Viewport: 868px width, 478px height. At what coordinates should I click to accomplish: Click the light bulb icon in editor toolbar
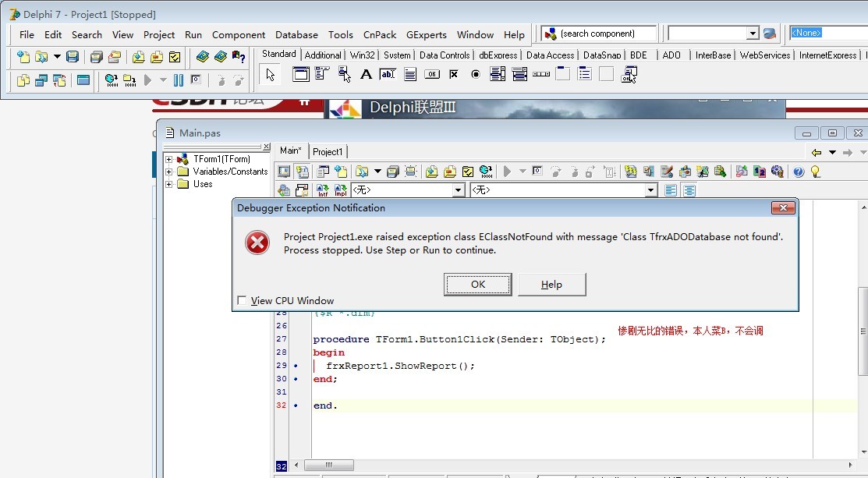pyautogui.click(x=816, y=172)
